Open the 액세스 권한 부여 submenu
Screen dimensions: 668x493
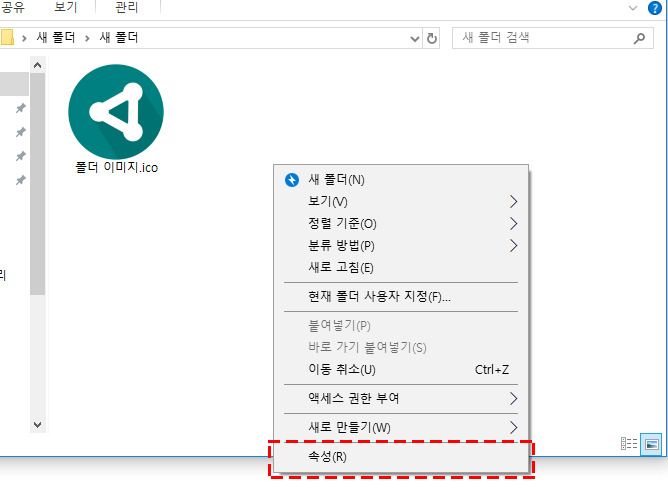coord(400,398)
